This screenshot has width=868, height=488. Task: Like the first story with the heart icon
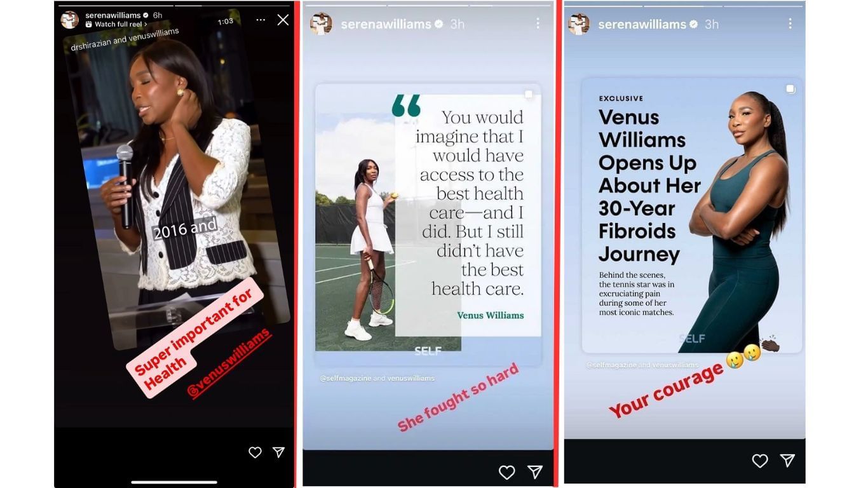click(x=255, y=452)
